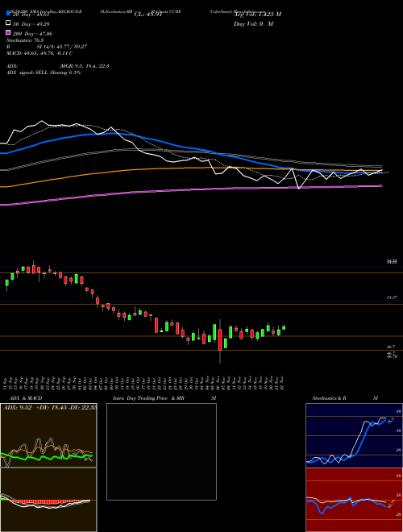Viewport: 403px width, 532px height.
Task: Select the '50 Day = 49.28' legend text
Action: (x=32, y=23)
